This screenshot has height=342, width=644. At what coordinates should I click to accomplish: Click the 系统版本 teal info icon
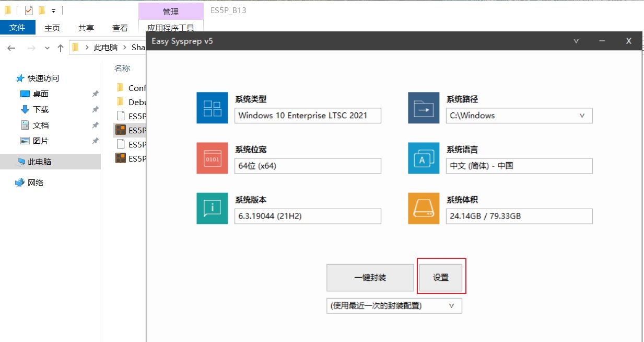(x=212, y=208)
